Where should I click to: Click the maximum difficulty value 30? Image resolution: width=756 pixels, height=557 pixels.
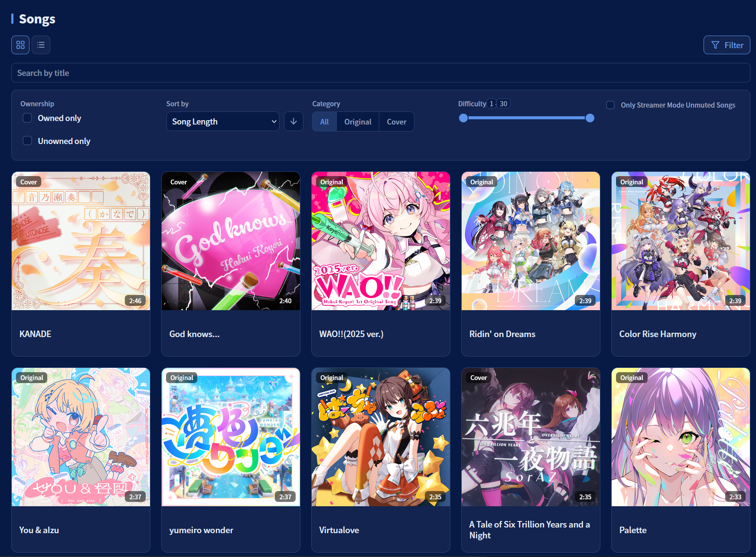tap(503, 104)
